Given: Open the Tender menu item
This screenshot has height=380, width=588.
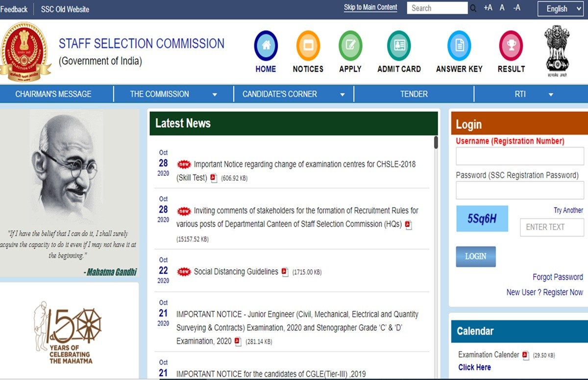Looking at the screenshot, I should 414,94.
